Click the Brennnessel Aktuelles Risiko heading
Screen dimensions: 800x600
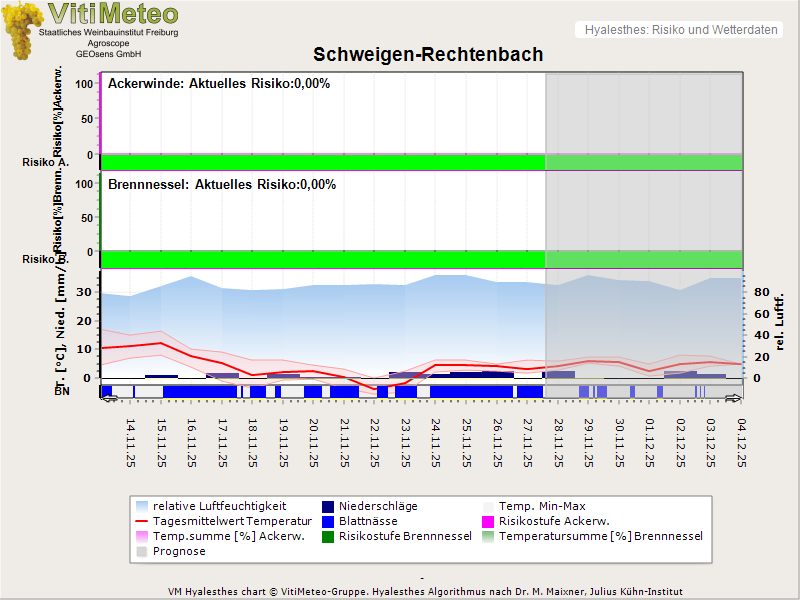click(x=222, y=185)
